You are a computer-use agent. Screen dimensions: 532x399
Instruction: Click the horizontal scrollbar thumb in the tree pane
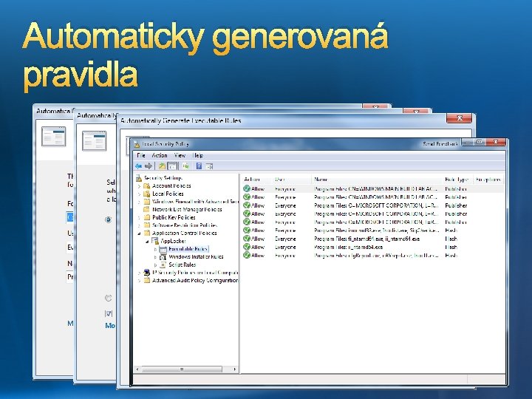point(182,369)
